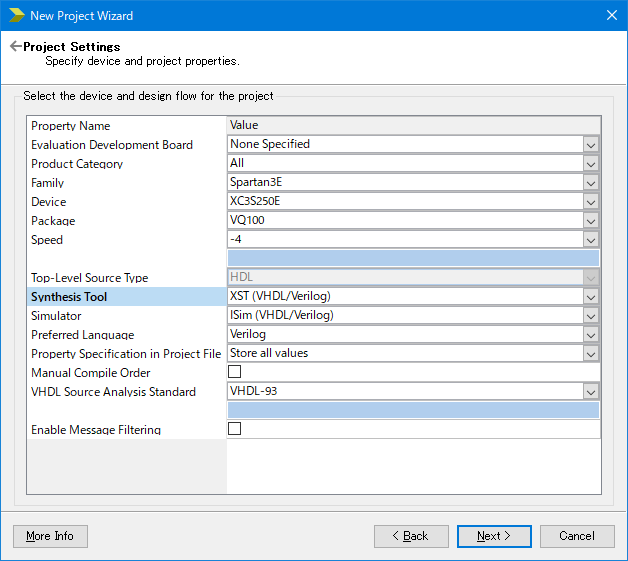Click the More Info button
628x561 pixels.
click(50, 536)
